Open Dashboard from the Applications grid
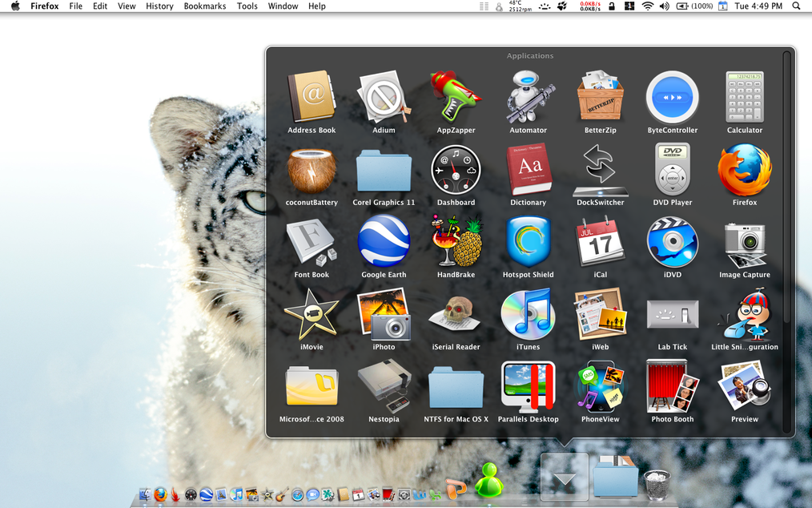The image size is (812, 508). click(x=456, y=170)
